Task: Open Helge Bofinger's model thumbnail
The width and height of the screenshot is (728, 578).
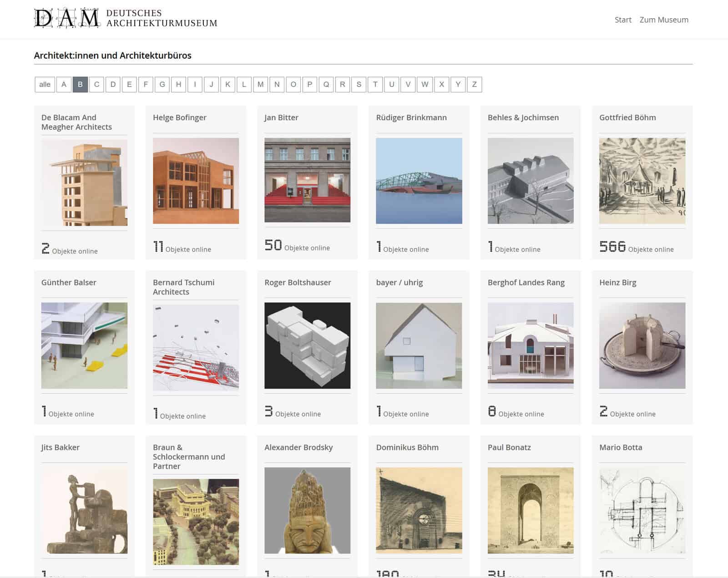Action: [x=196, y=181]
